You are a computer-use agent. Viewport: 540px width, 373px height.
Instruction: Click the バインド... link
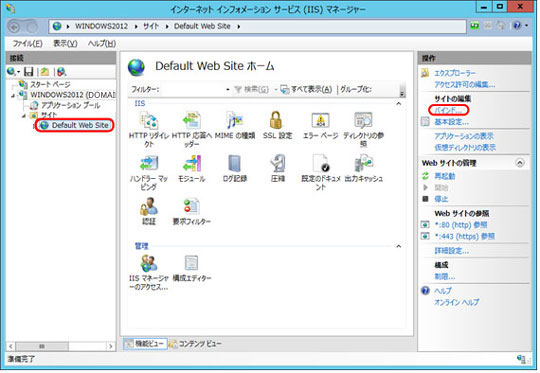pos(448,110)
